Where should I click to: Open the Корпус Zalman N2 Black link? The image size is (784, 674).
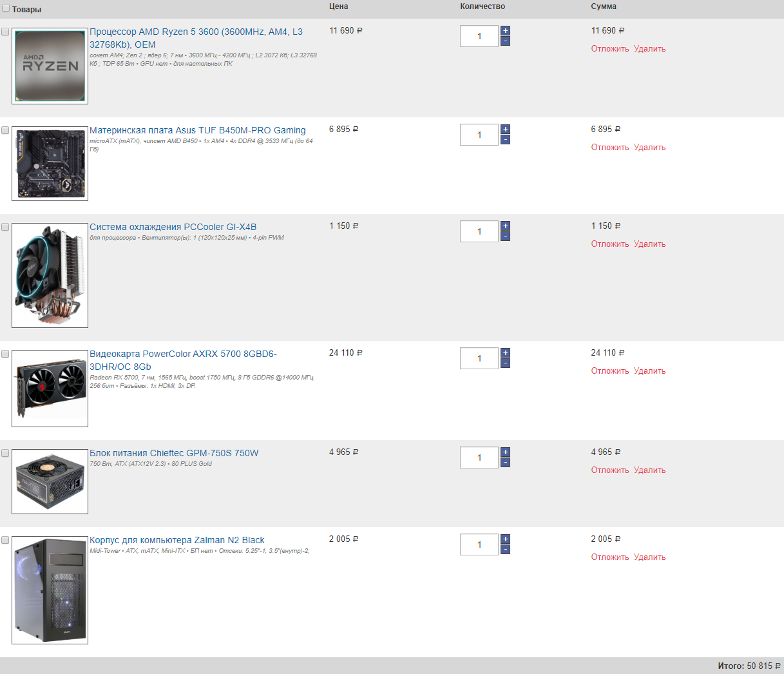(177, 540)
